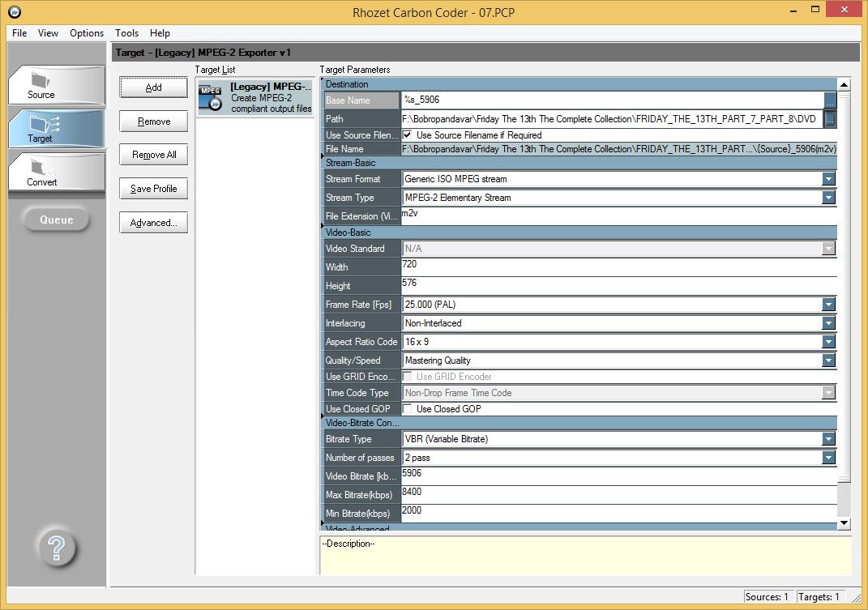Screen dimensions: 868x610
Task: Open the Bitrate Type dropdown
Action: (828, 439)
